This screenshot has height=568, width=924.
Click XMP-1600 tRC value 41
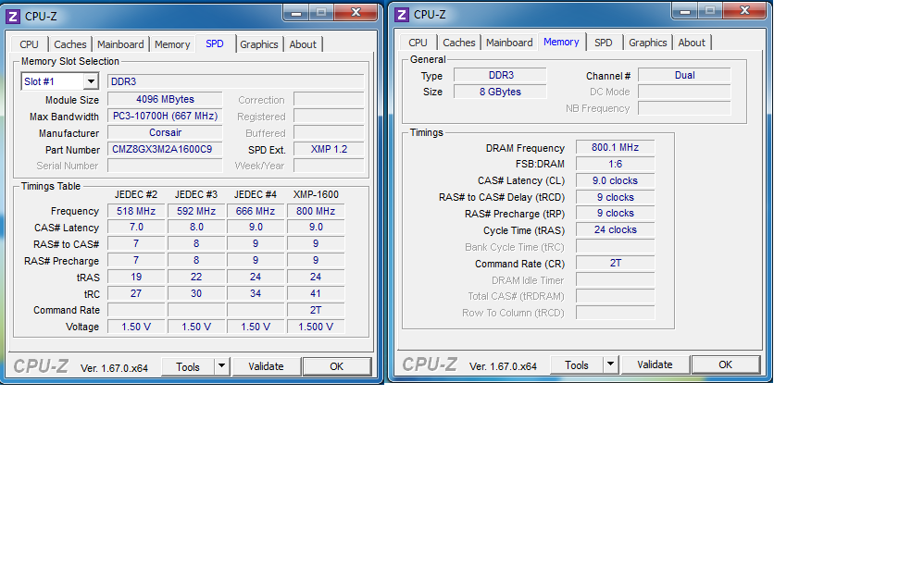(x=316, y=293)
